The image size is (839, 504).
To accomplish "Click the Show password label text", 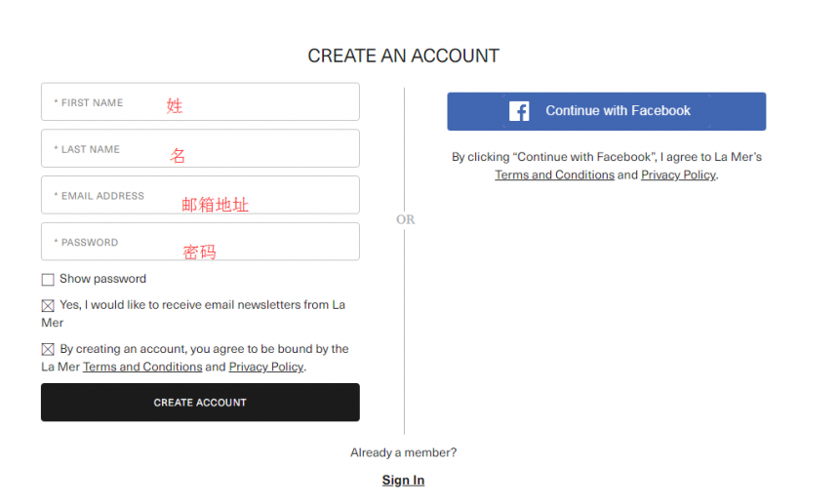I will (x=102, y=279).
